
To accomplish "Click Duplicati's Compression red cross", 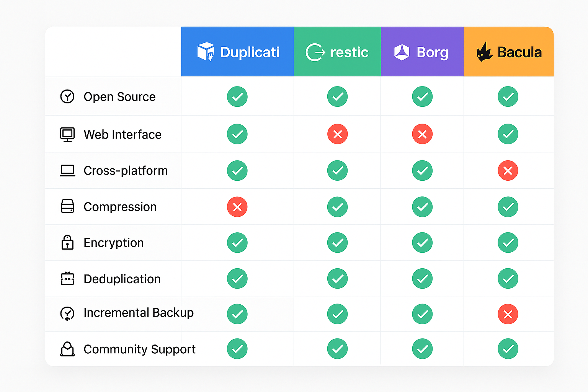I will click(x=237, y=207).
